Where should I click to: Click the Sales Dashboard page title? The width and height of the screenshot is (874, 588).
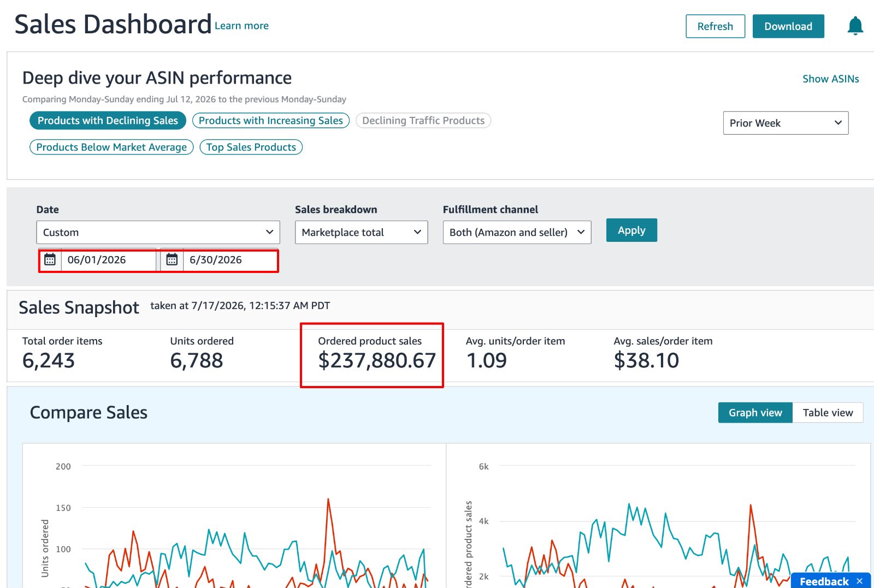point(113,24)
